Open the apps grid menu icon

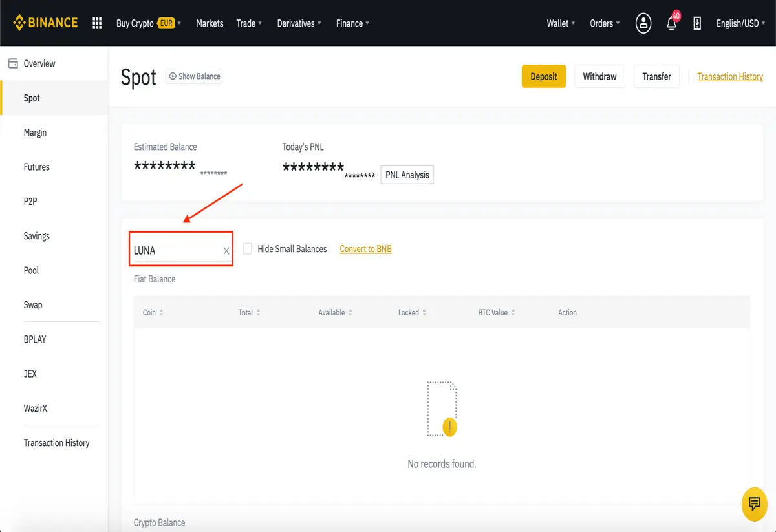coord(97,23)
